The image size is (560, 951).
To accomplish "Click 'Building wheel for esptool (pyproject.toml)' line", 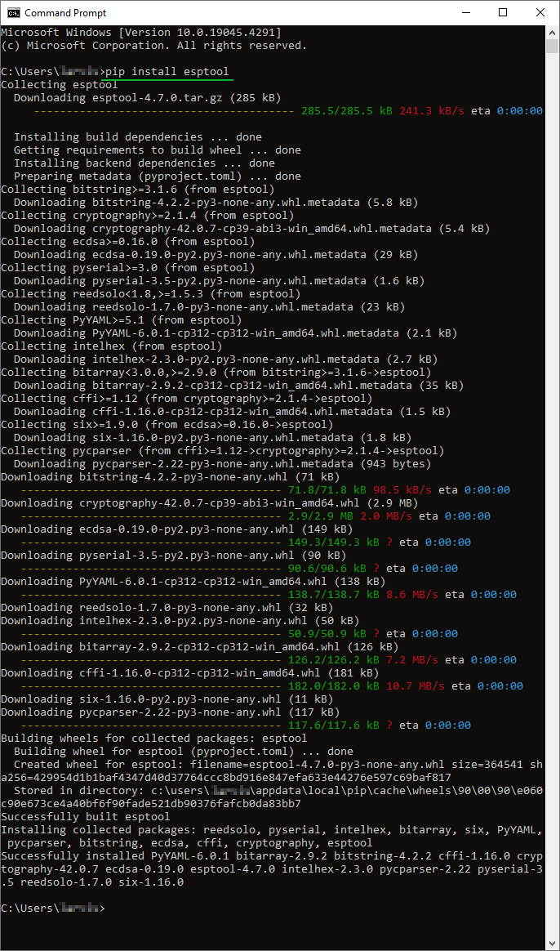I will [x=184, y=752].
